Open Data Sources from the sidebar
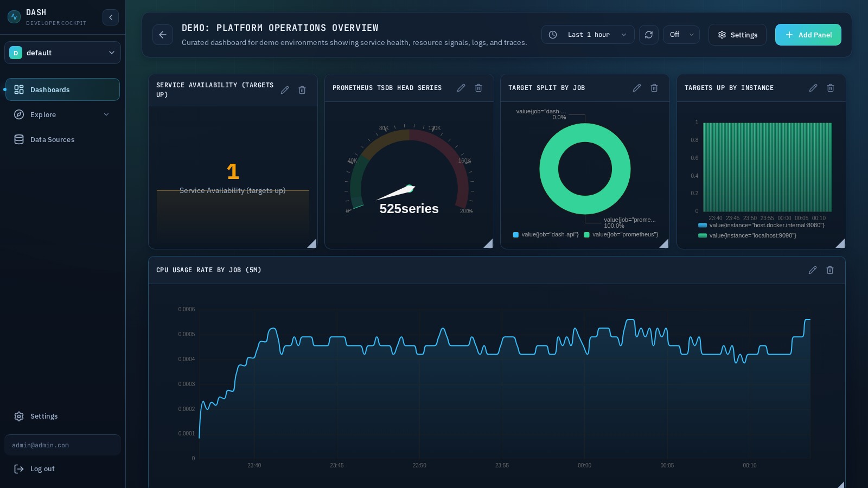The height and width of the screenshot is (488, 868). tap(52, 139)
